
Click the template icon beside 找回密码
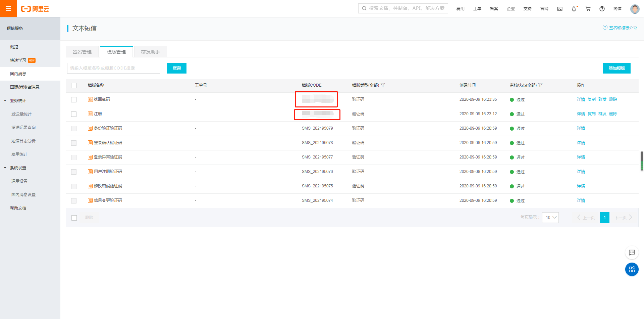click(90, 99)
